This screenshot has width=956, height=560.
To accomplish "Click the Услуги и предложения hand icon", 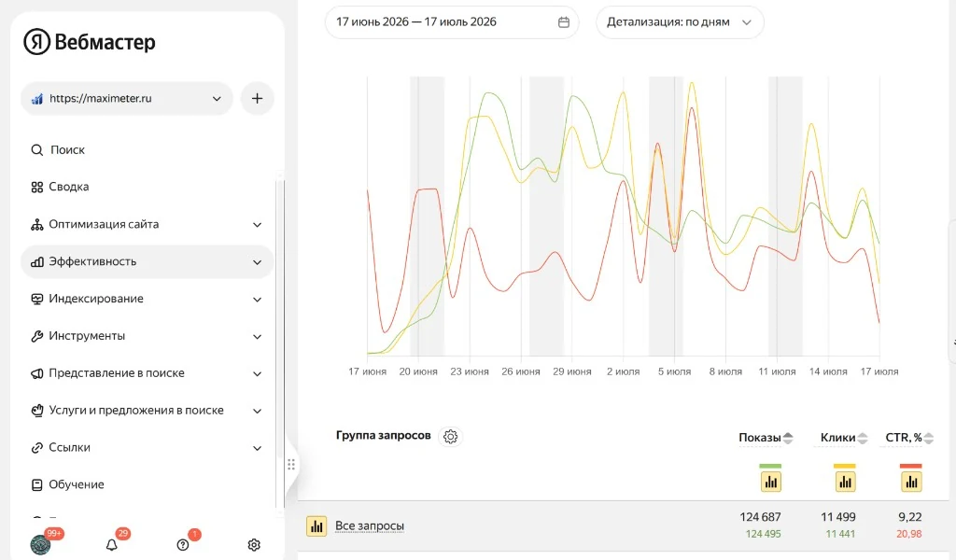I will 37,410.
